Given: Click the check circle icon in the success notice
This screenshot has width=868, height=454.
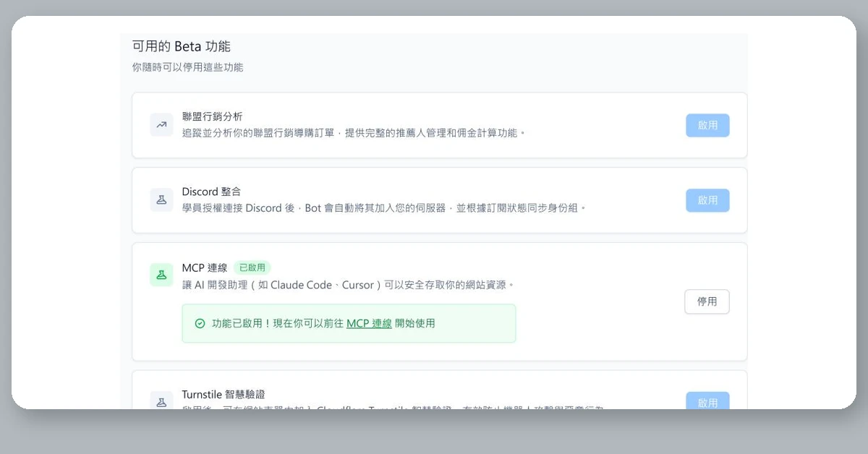Looking at the screenshot, I should 200,323.
